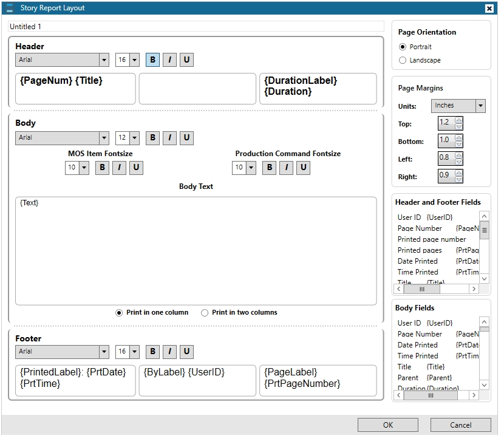The height and width of the screenshot is (441, 504).
Task: Toggle Italic for Production Command Fontsize
Action: [x=287, y=168]
